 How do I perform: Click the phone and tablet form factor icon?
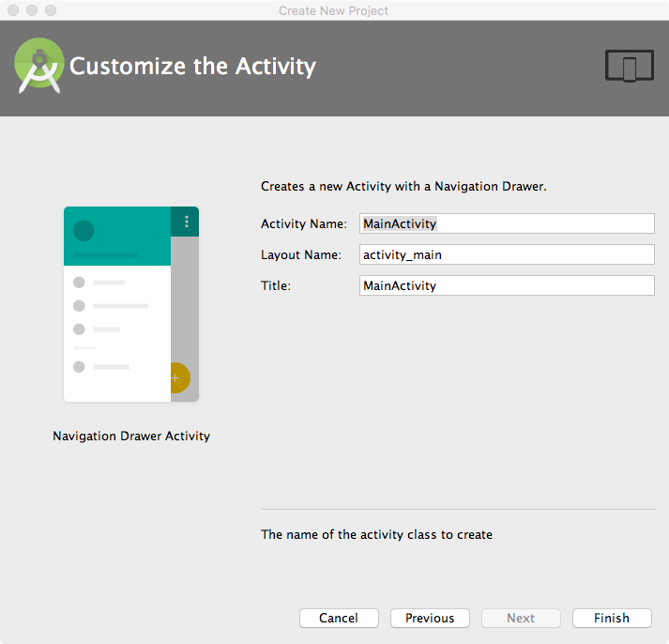coord(629,67)
